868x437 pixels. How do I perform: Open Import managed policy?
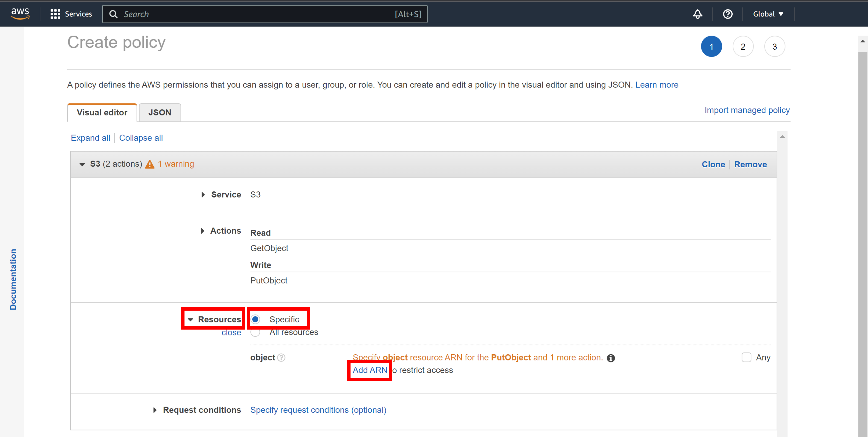747,110
